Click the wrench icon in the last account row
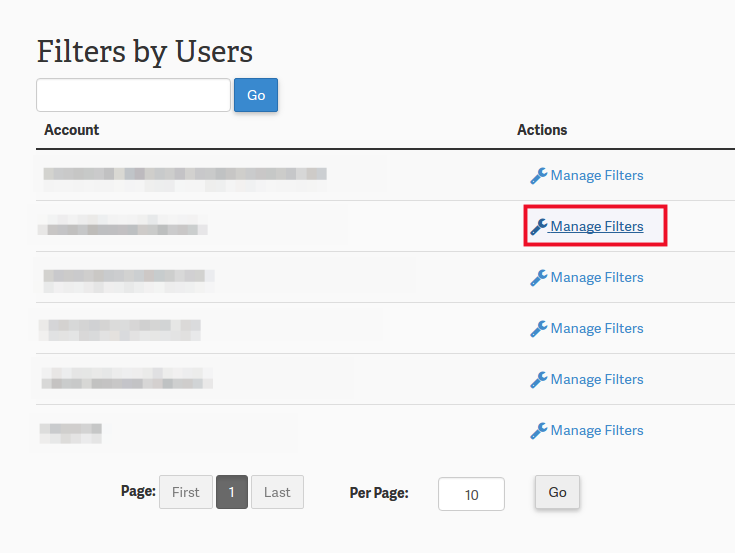The image size is (735, 553). [538, 431]
